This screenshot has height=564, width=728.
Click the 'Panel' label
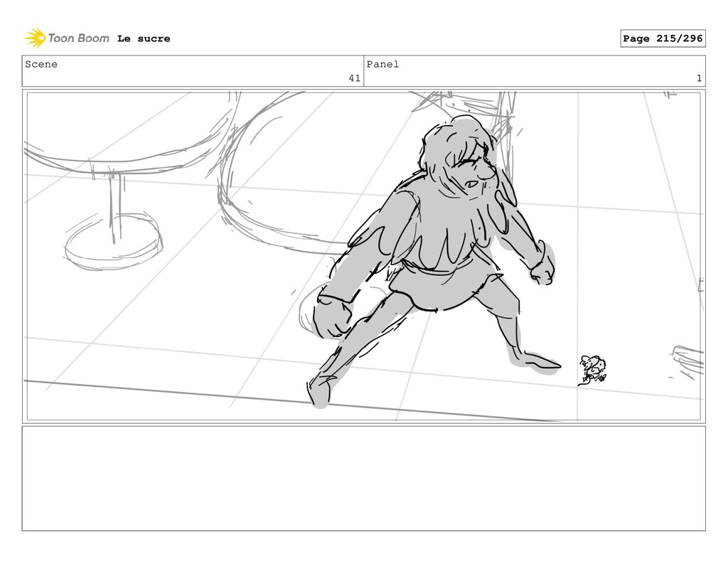click(x=382, y=64)
